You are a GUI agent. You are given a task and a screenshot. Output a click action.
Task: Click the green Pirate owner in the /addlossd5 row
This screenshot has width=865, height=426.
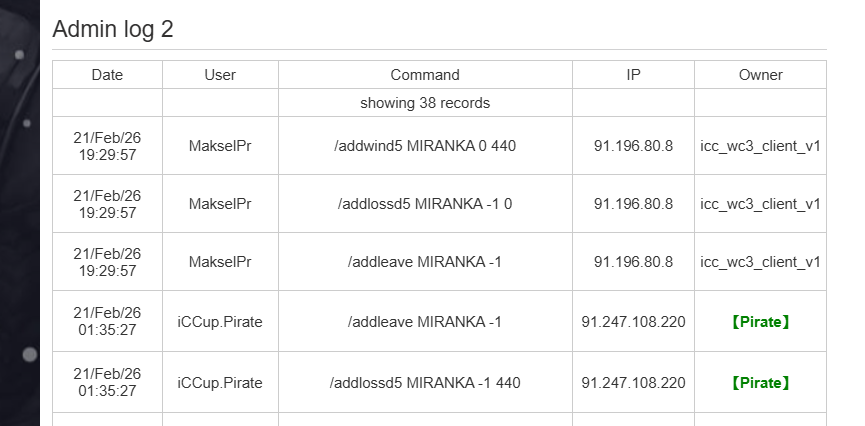[x=760, y=382]
